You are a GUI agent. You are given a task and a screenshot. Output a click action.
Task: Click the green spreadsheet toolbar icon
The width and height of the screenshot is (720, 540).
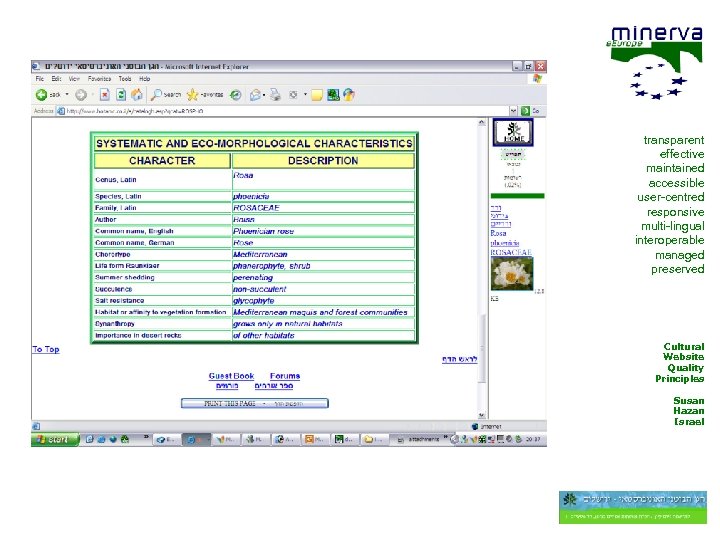point(333,95)
